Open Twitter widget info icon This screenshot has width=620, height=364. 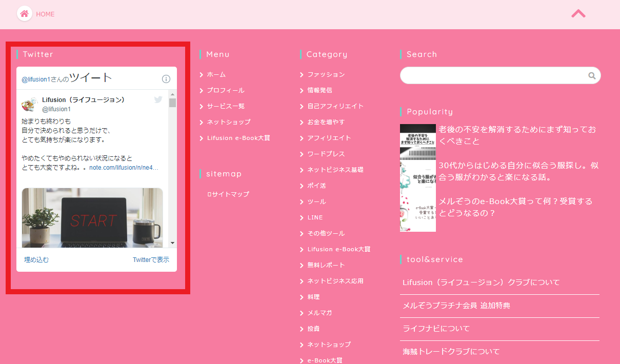point(166,79)
